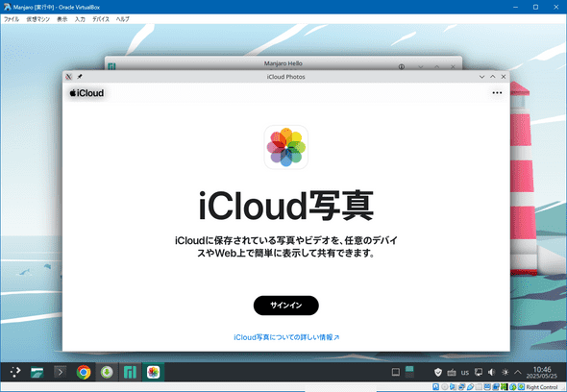The image size is (567, 392).
Task: Click the optical disc icon in VirtualBox status bar
Action: click(x=444, y=387)
